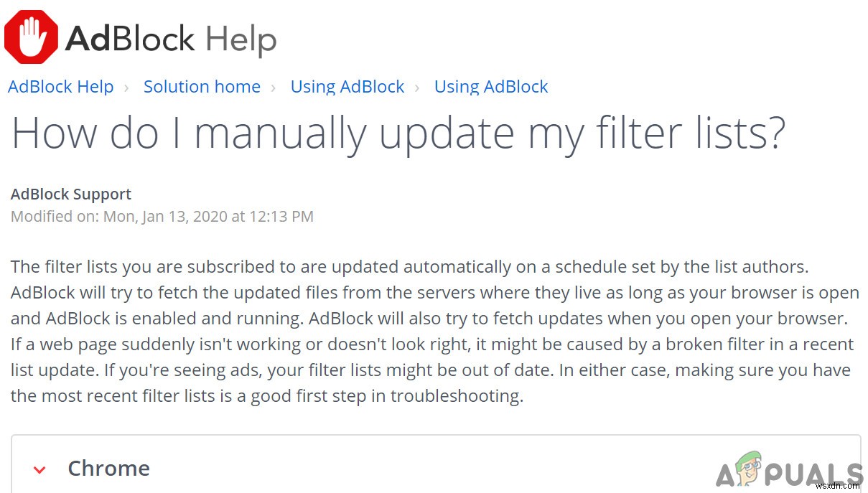
Task: Click the breadcrumb chevron after AdBlock Help
Action: tap(127, 87)
